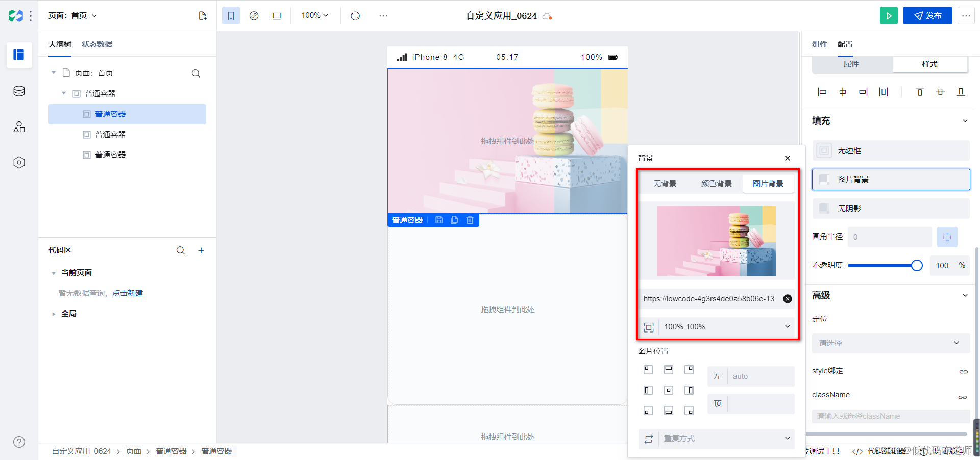Image resolution: width=980 pixels, height=460 pixels.
Task: Collapse the parent 普通容器 tree node
Action: pyautogui.click(x=64, y=93)
